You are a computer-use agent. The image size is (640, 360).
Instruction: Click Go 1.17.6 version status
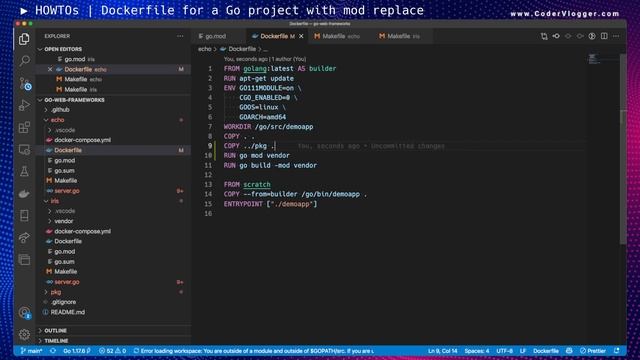pyautogui.click(x=77, y=351)
